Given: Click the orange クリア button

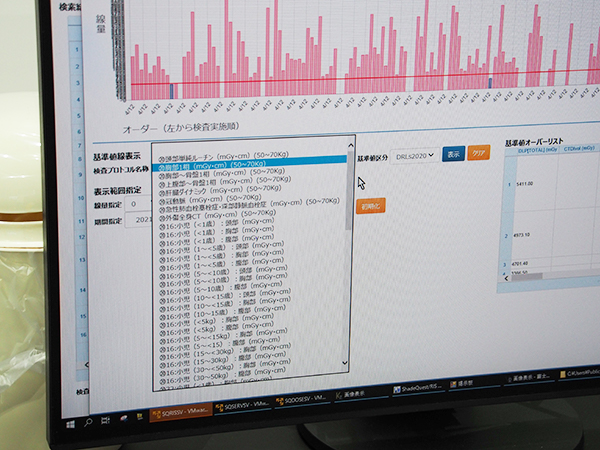Looking at the screenshot, I should click(481, 153).
